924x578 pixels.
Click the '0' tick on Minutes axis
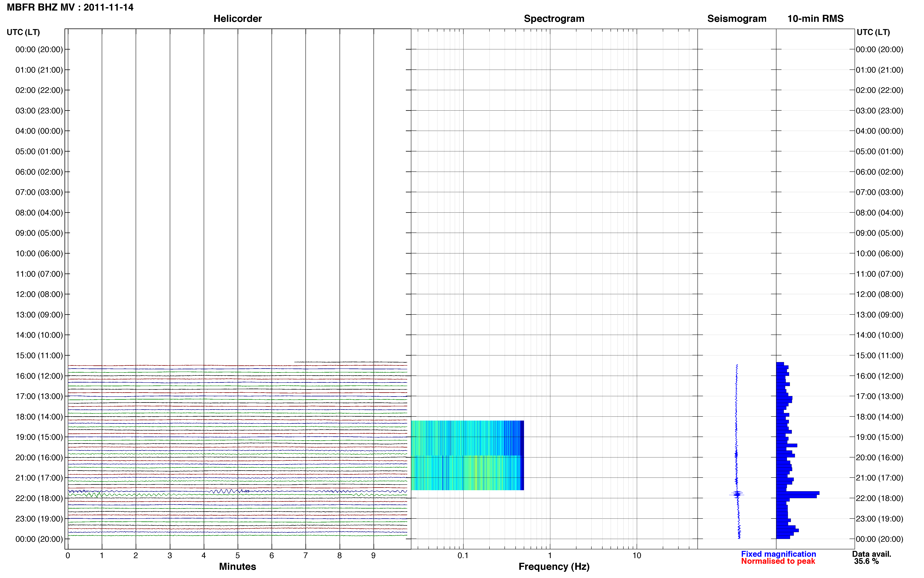68,556
